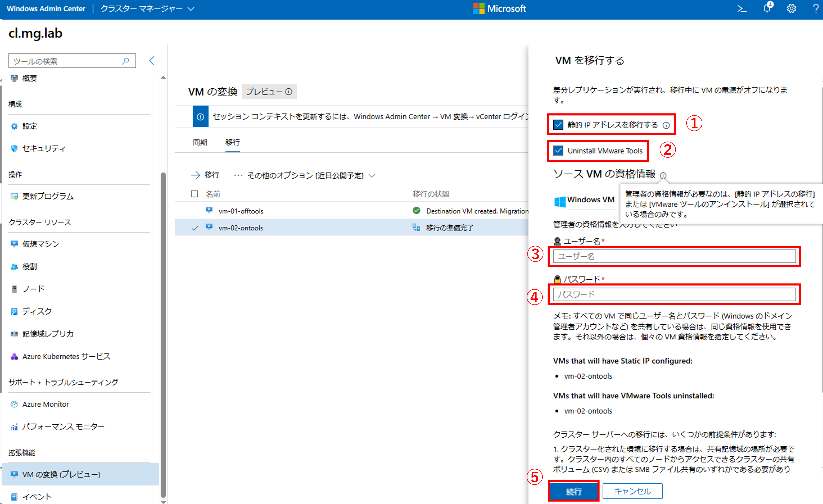823x504 pixels.
Task: Expand その他のオプション dropdown
Action: (372, 176)
